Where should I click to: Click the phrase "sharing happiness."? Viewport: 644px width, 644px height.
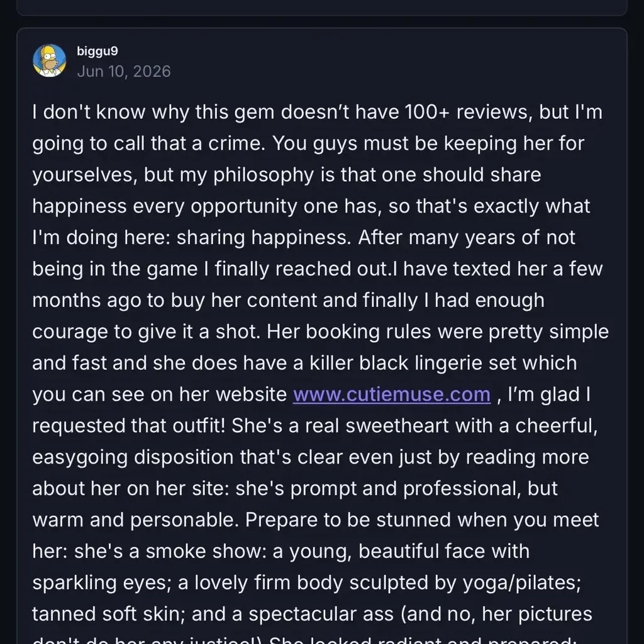click(264, 238)
